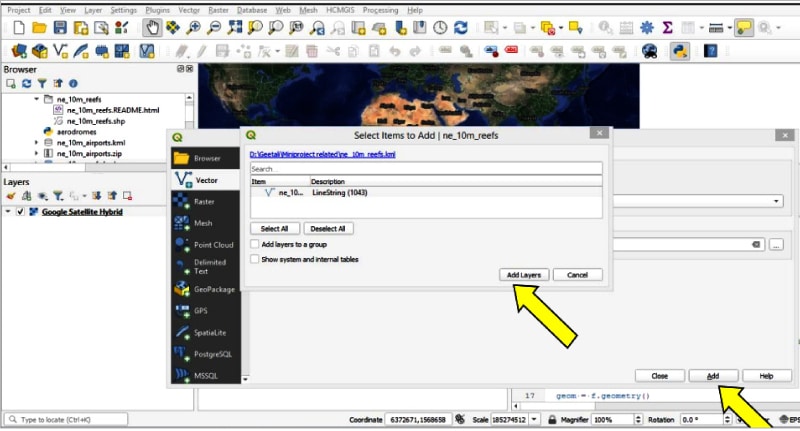Click the Save Project icon
Viewport: 800px width, 431px height.
point(61,28)
